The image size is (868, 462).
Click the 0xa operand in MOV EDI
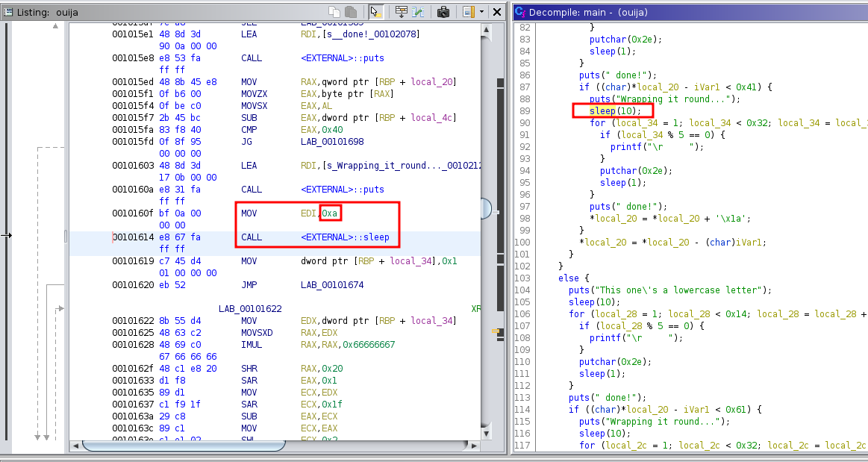pyautogui.click(x=330, y=214)
